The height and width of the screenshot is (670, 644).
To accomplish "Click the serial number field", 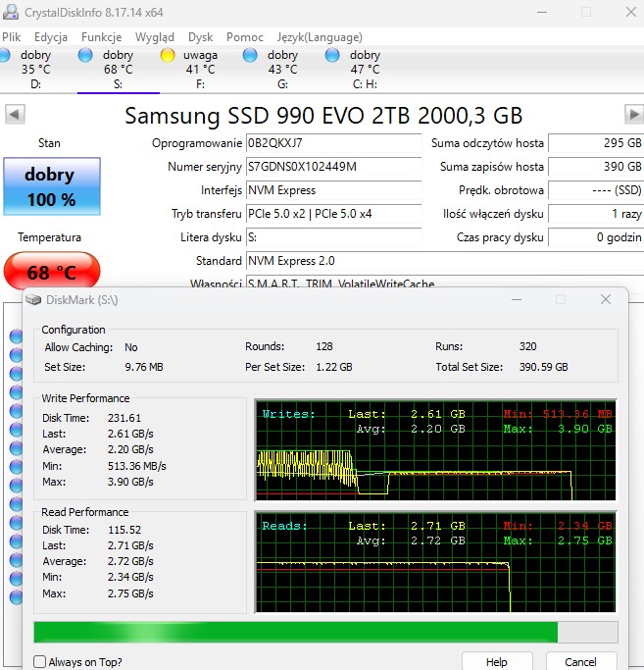I will (332, 167).
